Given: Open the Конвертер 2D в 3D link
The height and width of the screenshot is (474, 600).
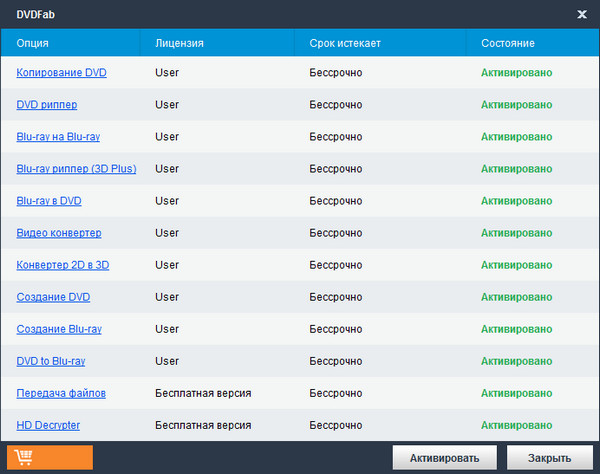Looking at the screenshot, I should click(63, 265).
